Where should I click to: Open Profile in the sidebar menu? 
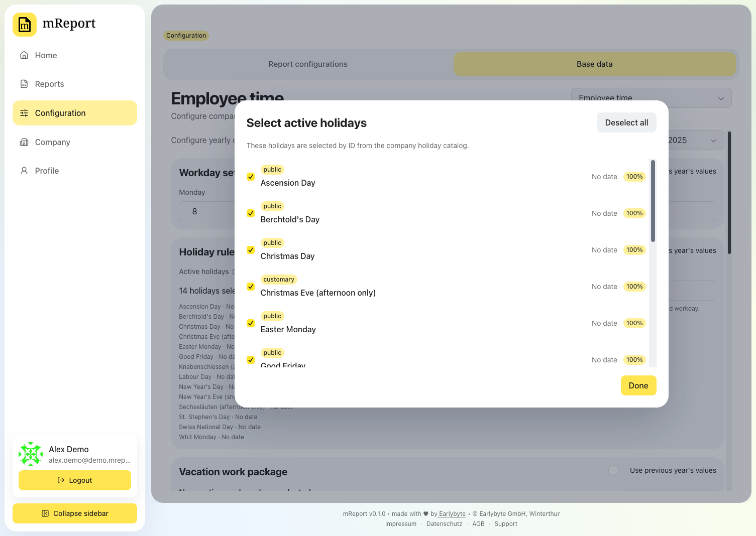(75, 171)
